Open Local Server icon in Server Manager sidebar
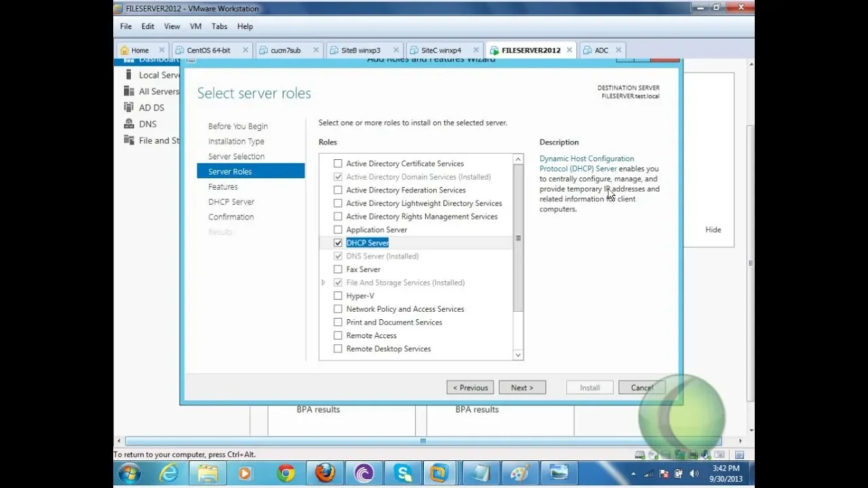The image size is (868, 488). tap(128, 75)
